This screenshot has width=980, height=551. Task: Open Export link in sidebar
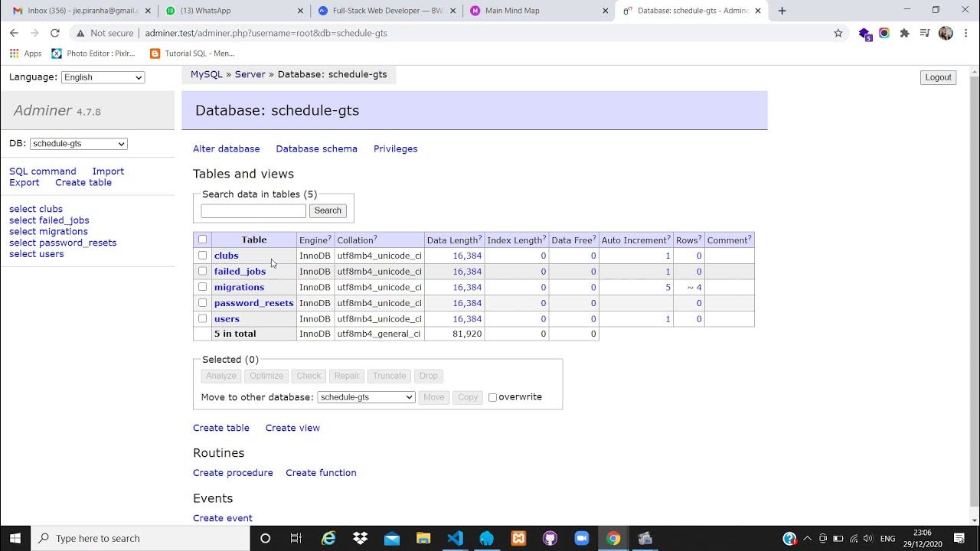(x=24, y=182)
